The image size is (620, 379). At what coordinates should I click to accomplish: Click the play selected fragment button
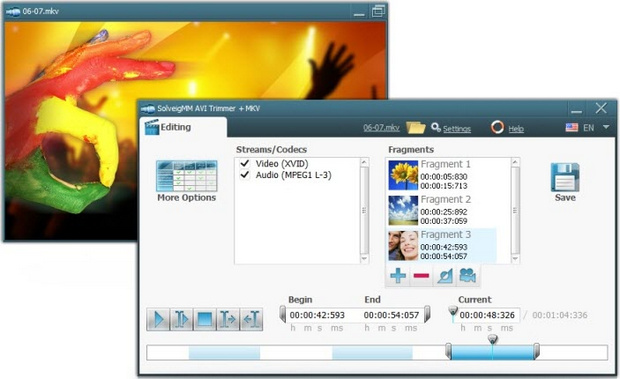181,319
